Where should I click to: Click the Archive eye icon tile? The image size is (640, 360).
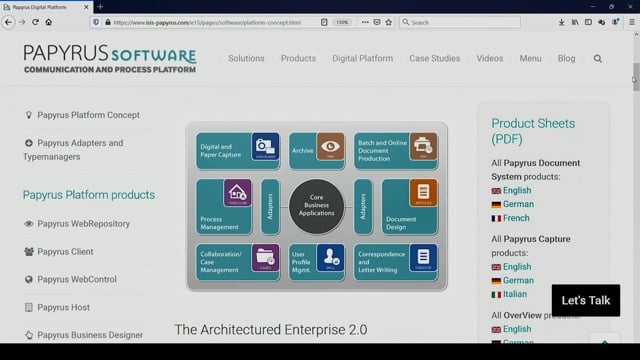[x=330, y=146]
